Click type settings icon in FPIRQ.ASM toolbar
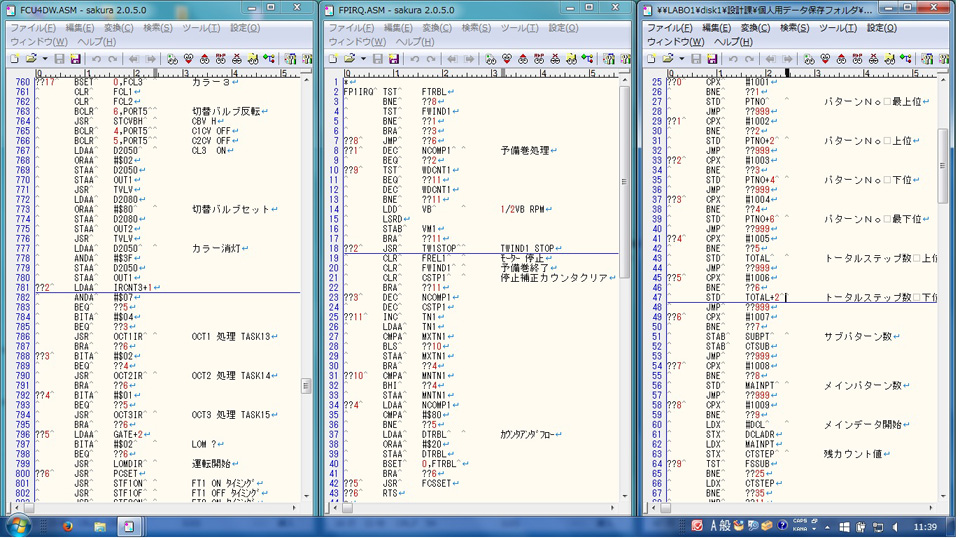The image size is (960, 540). 609,59
